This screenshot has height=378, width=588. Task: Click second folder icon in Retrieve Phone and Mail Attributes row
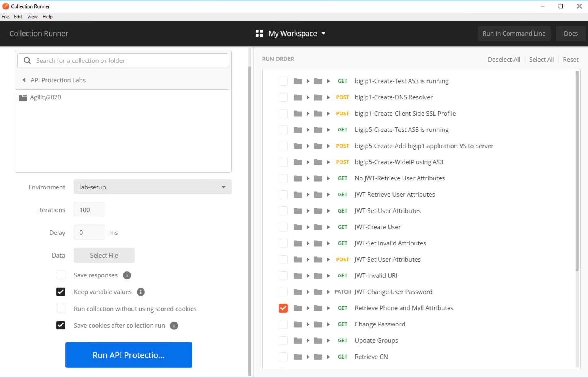[x=318, y=308]
